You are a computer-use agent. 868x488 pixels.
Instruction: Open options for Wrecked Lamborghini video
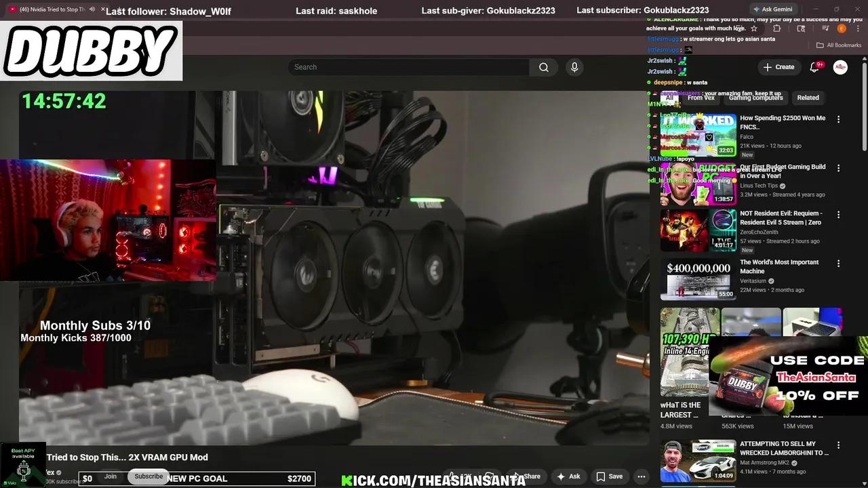838,445
